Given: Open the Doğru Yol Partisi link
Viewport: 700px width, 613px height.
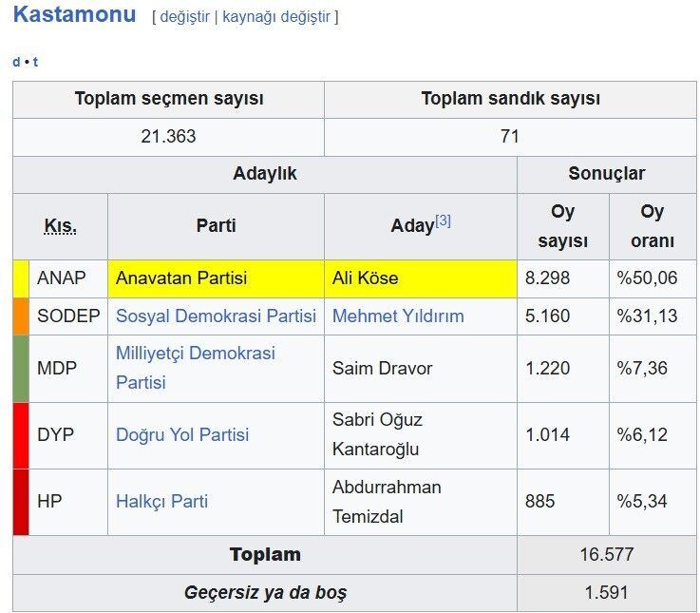Looking at the screenshot, I should [182, 434].
